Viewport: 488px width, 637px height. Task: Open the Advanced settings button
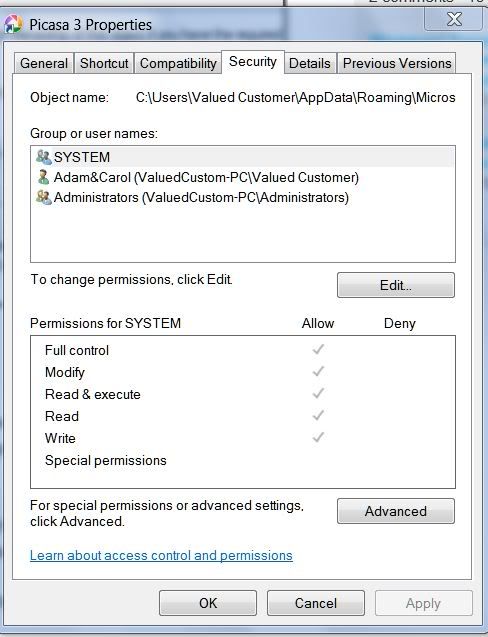pos(396,511)
